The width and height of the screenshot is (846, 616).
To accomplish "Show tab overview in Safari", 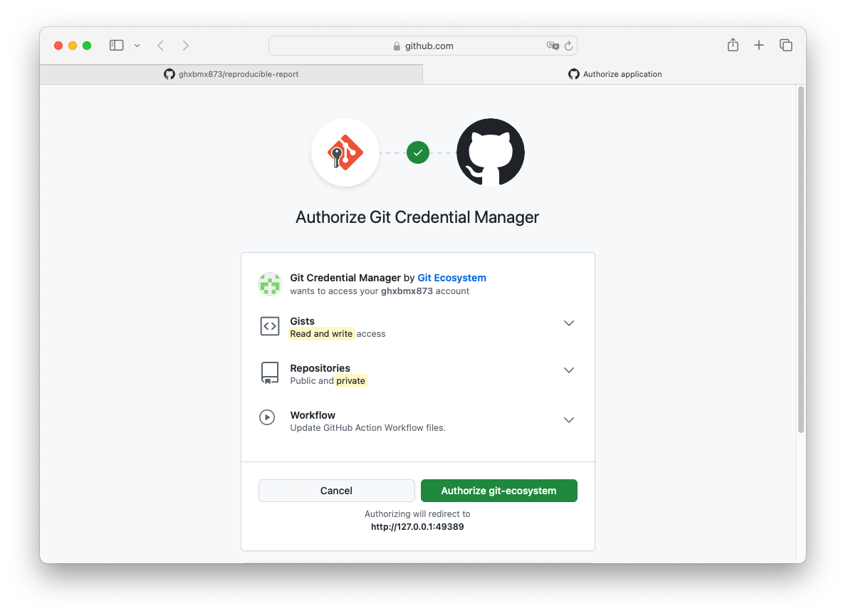I will pos(786,46).
